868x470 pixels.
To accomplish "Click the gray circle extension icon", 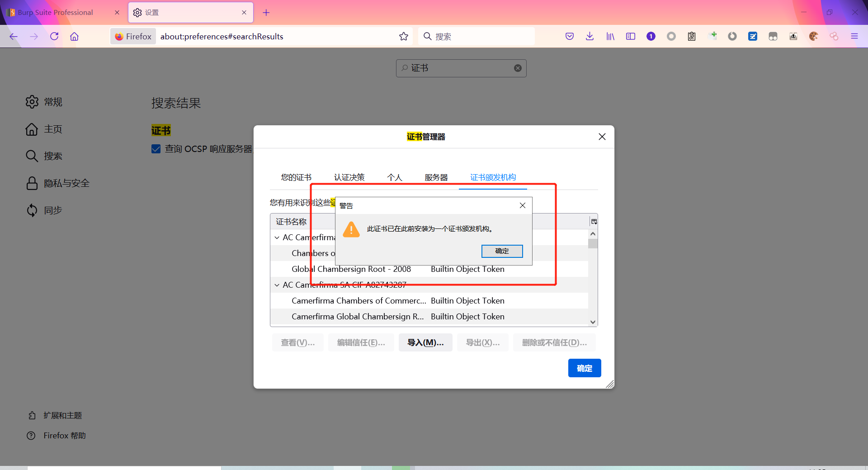I will pyautogui.click(x=671, y=36).
